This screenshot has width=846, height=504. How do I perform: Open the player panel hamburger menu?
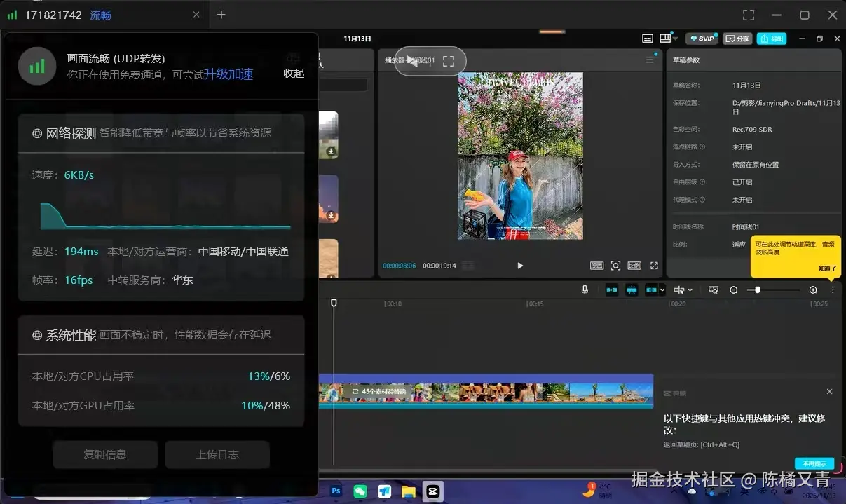650,60
